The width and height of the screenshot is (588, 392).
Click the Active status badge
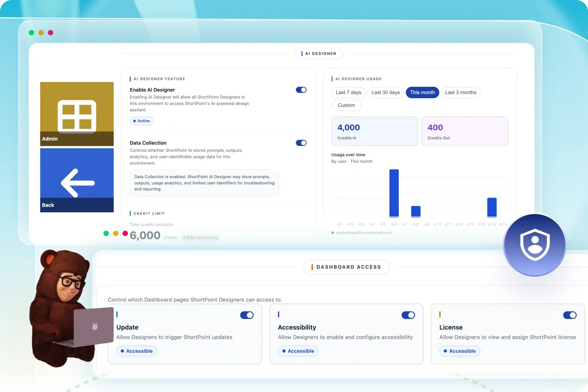pyautogui.click(x=142, y=121)
